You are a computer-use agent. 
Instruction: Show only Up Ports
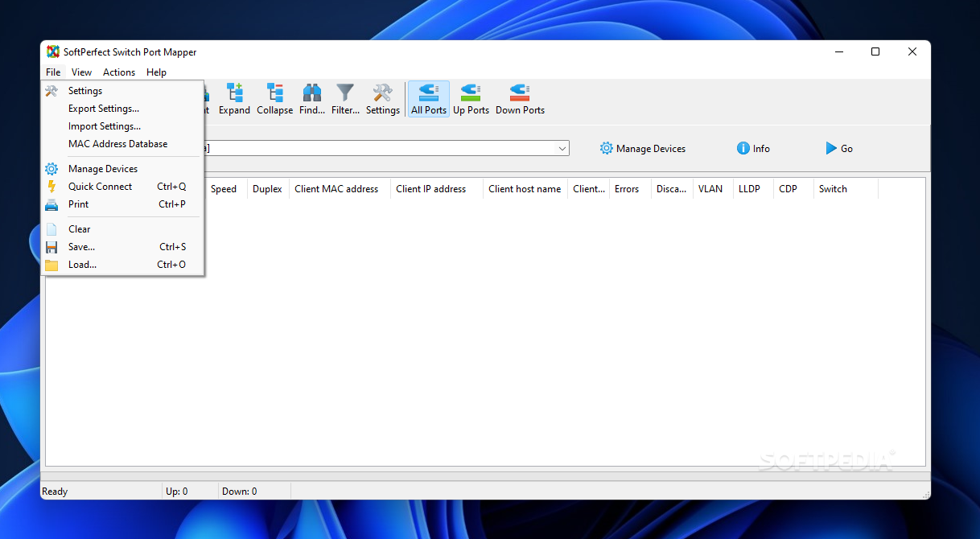471,99
